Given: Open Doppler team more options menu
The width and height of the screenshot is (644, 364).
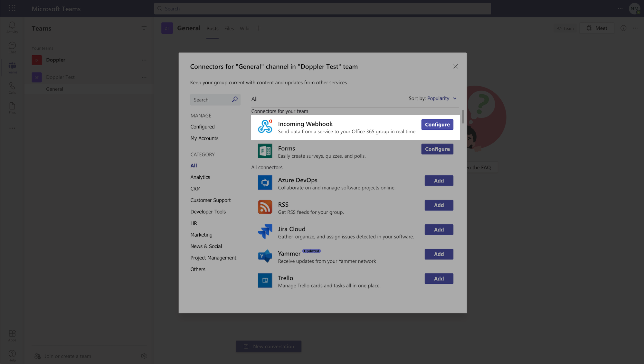Looking at the screenshot, I should coord(144,60).
